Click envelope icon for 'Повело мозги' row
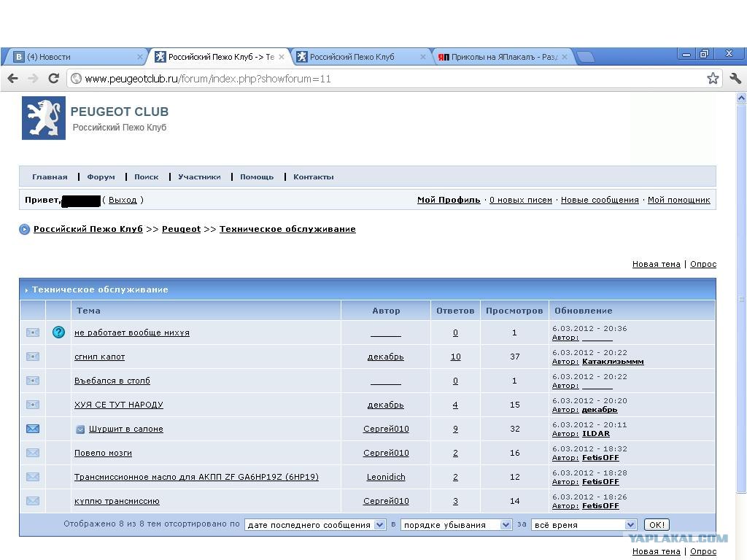The width and height of the screenshot is (747, 560). click(x=33, y=453)
